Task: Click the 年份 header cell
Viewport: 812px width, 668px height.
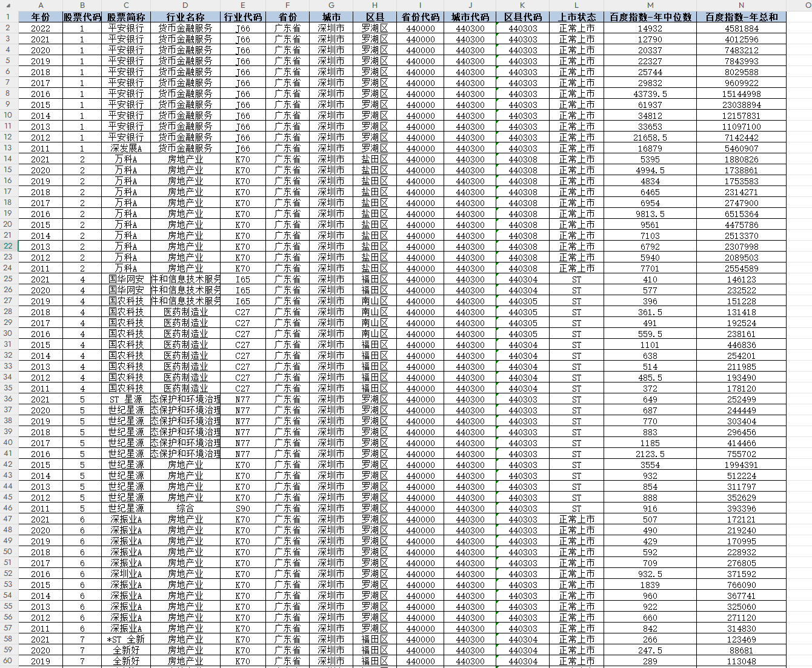Action: (41, 17)
